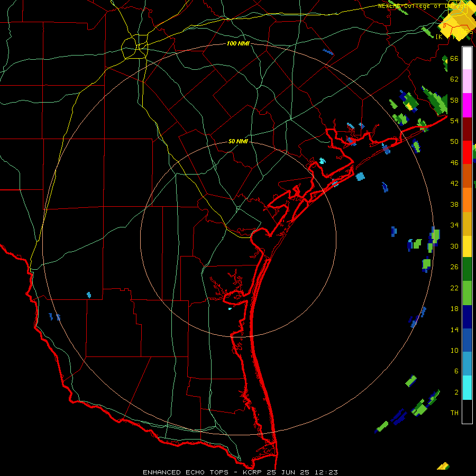
Task: Click the "TH" threshold label
Action: tap(454, 413)
